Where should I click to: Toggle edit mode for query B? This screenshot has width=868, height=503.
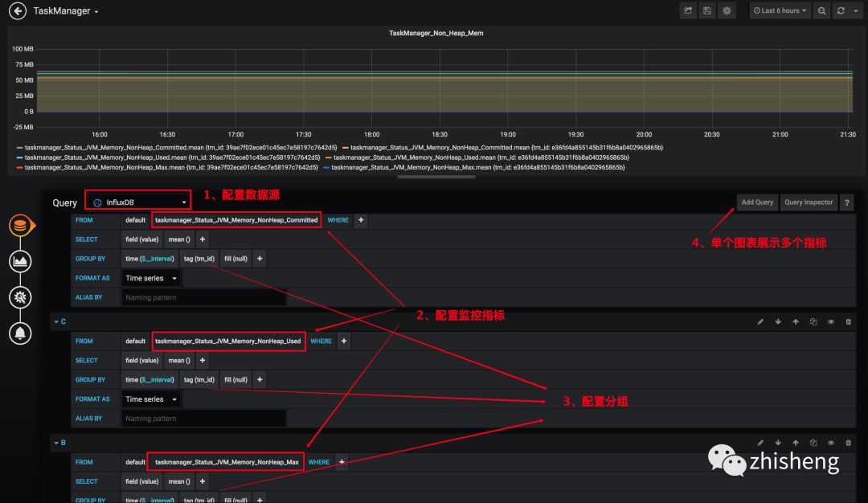click(760, 443)
